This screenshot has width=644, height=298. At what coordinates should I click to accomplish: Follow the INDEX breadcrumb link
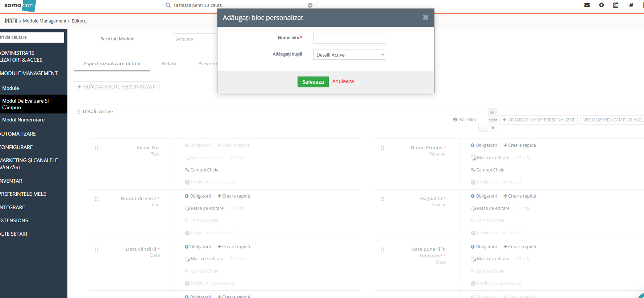(11, 21)
